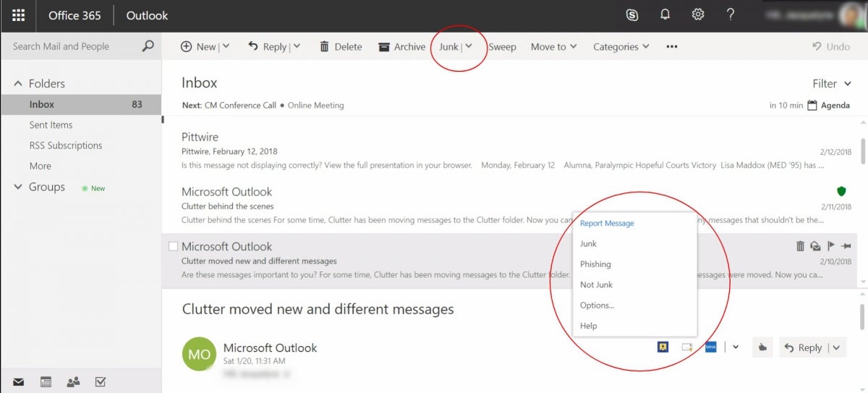The height and width of the screenshot is (393, 868).
Task: Expand the toolbar Reply dropdown arrow
Action: point(297,46)
